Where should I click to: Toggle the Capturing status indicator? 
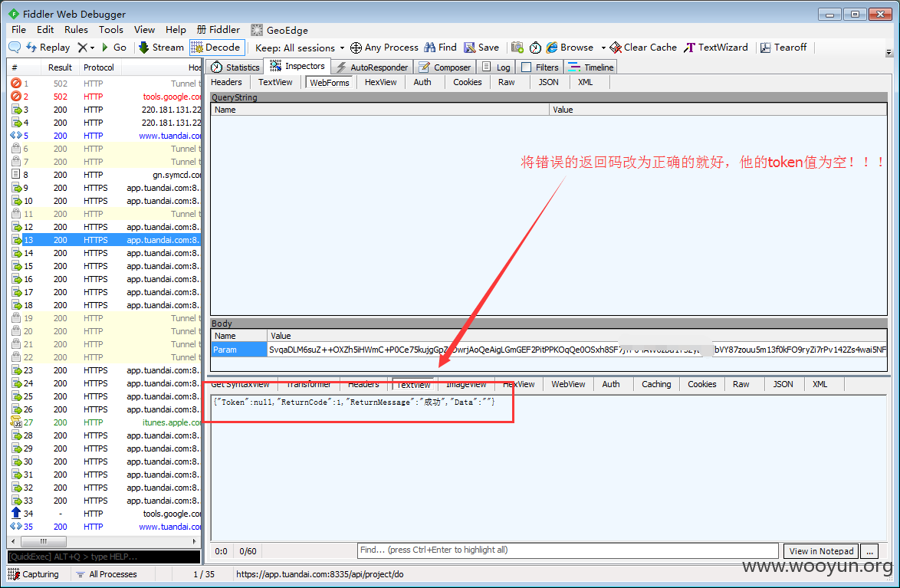34,574
